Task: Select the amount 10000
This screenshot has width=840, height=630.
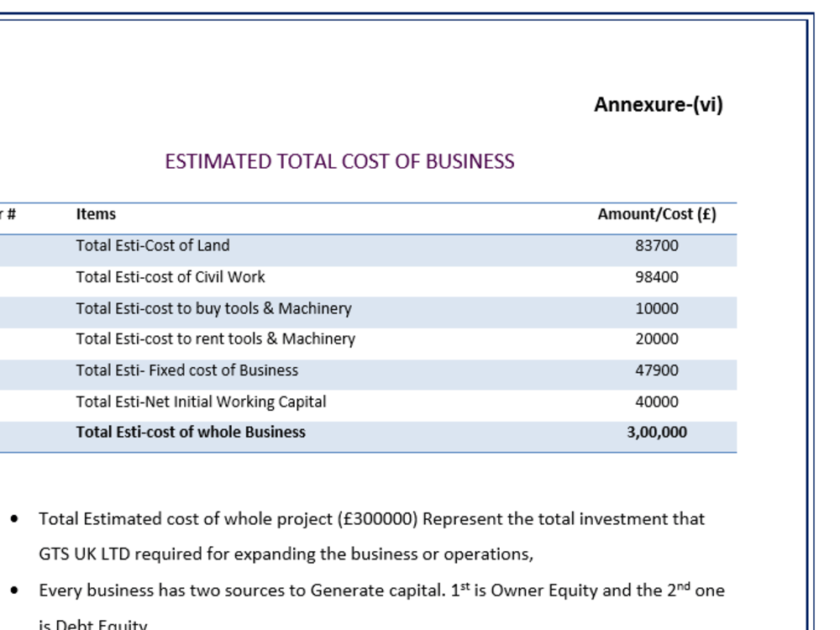Action: 657,308
